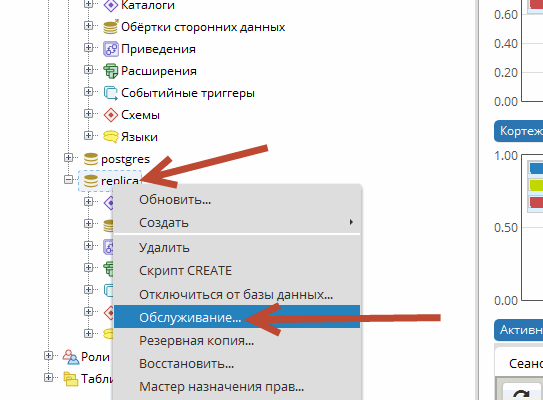Click the replica database icon

pyautogui.click(x=91, y=181)
